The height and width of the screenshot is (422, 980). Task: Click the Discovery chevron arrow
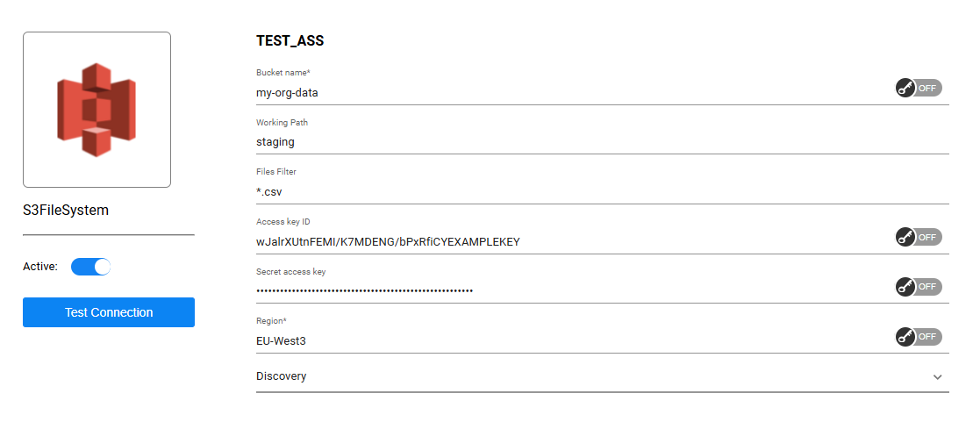[x=937, y=377]
